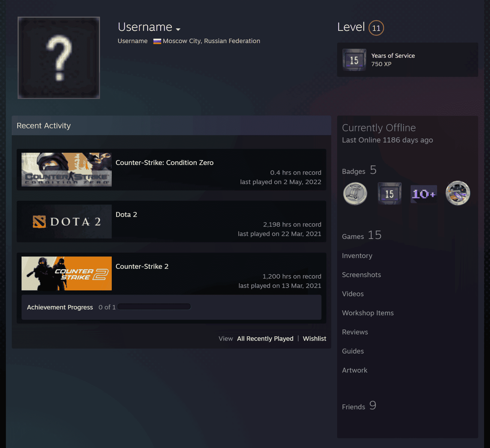Open the Artwork link
The image size is (490, 448).
pos(354,370)
